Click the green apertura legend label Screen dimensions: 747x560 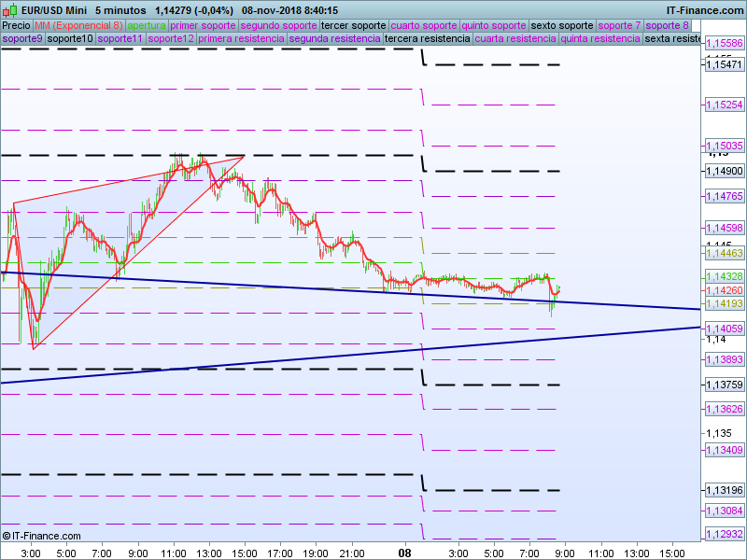click(148, 25)
